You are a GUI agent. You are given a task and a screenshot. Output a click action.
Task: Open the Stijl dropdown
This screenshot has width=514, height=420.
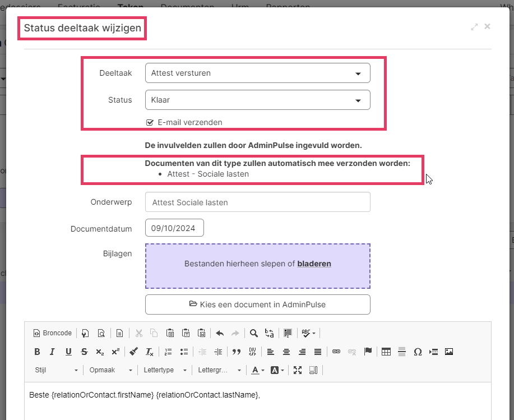click(56, 370)
